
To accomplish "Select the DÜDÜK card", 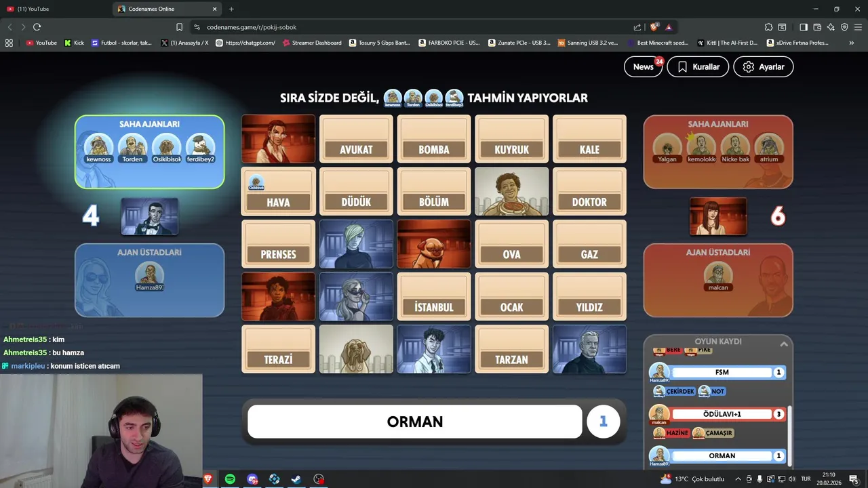I will pos(356,192).
